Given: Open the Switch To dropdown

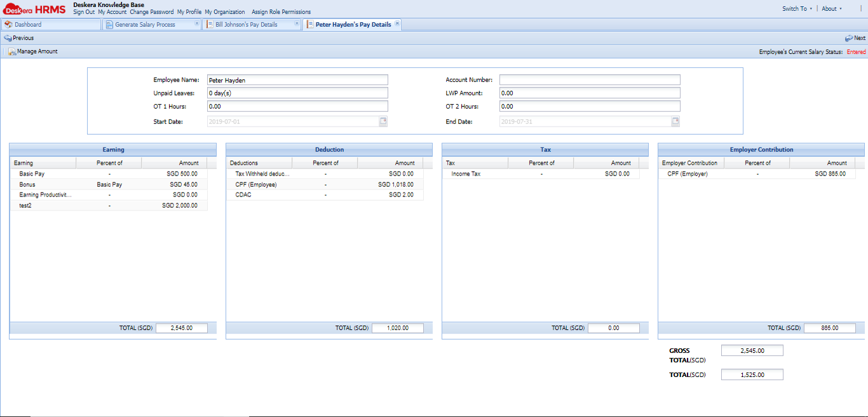Looking at the screenshot, I should pyautogui.click(x=797, y=8).
